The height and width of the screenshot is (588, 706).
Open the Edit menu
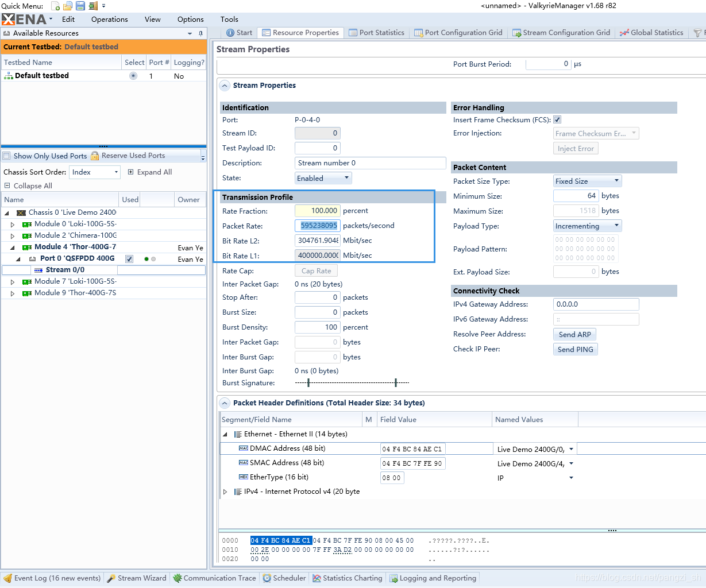(x=68, y=19)
